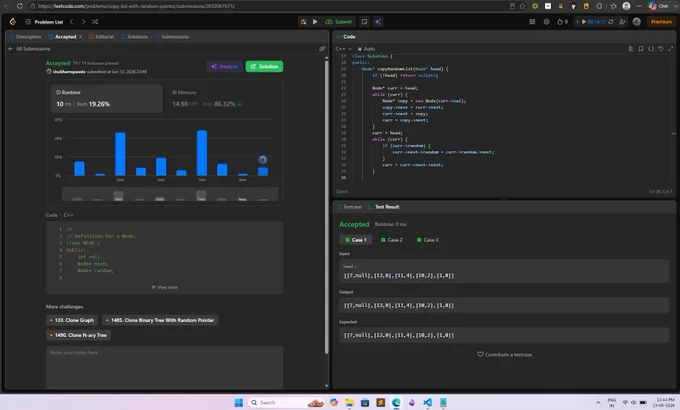Screen dimensions: 680x410
Task: Click the debugger icon beside Run
Action: (x=303, y=22)
